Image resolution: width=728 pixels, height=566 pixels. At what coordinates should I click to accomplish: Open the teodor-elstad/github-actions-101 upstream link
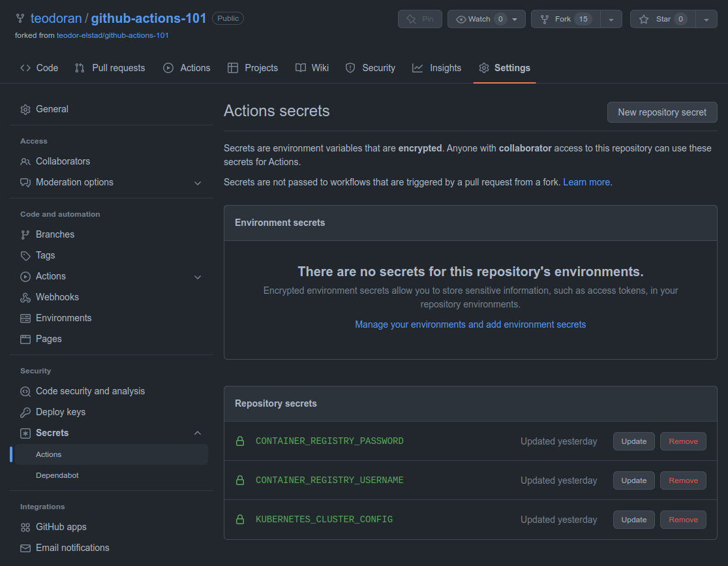(x=112, y=35)
